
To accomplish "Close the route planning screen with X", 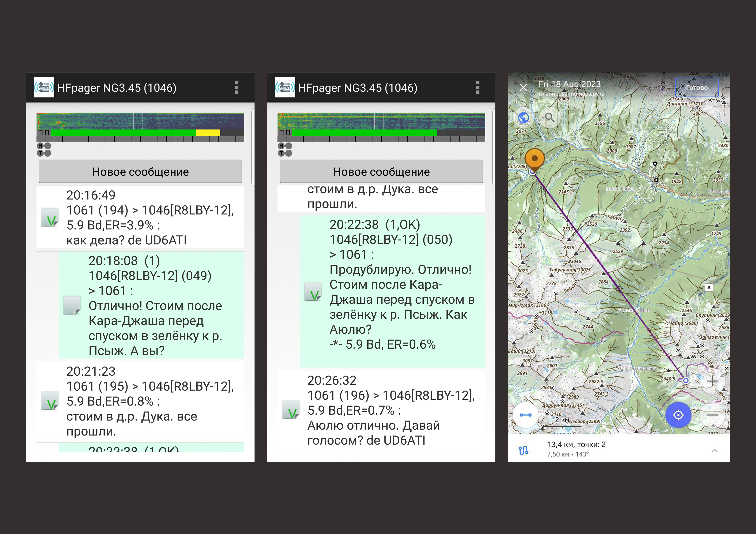I will (523, 88).
